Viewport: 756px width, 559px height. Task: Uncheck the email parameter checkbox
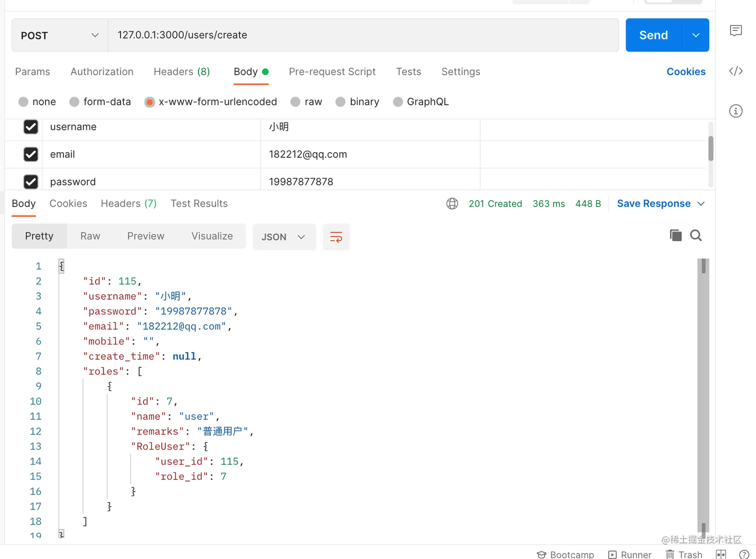click(x=31, y=154)
